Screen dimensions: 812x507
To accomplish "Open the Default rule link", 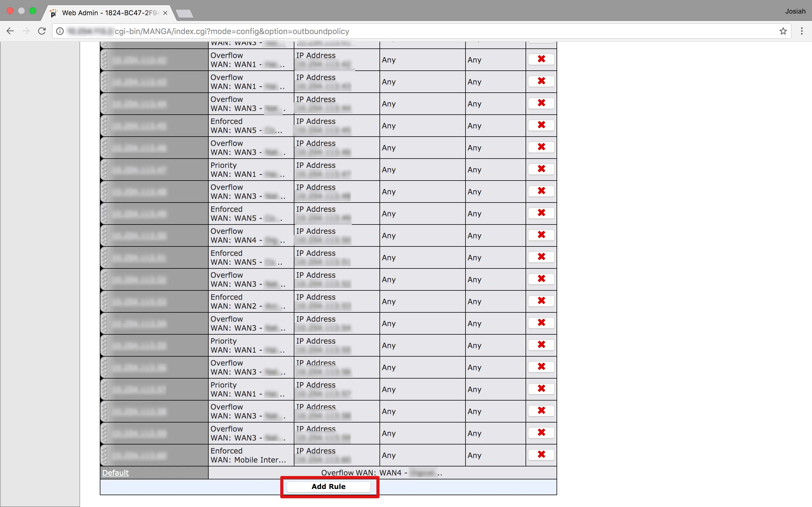I will pyautogui.click(x=115, y=473).
